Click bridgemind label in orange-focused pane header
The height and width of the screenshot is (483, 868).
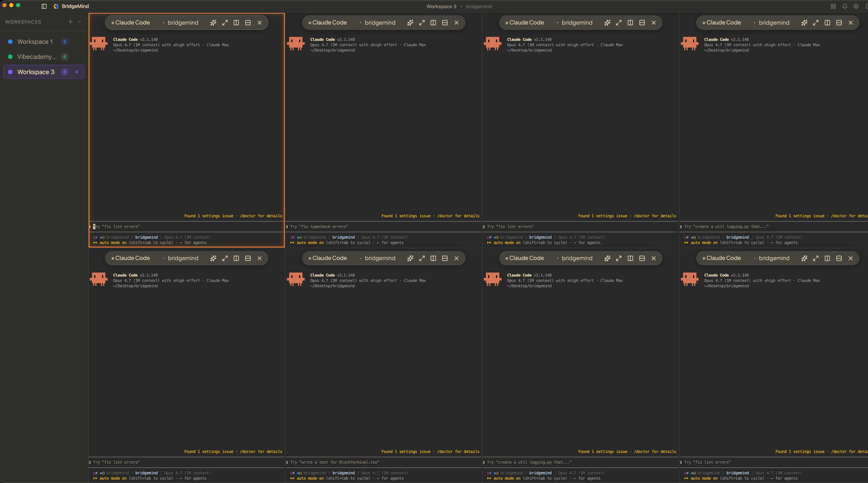[183, 23]
